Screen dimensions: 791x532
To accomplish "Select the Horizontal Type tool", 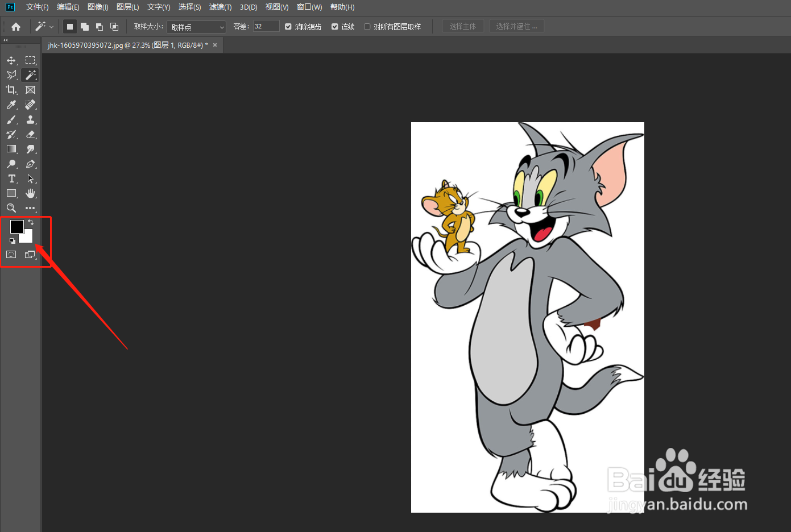I will click(x=11, y=178).
